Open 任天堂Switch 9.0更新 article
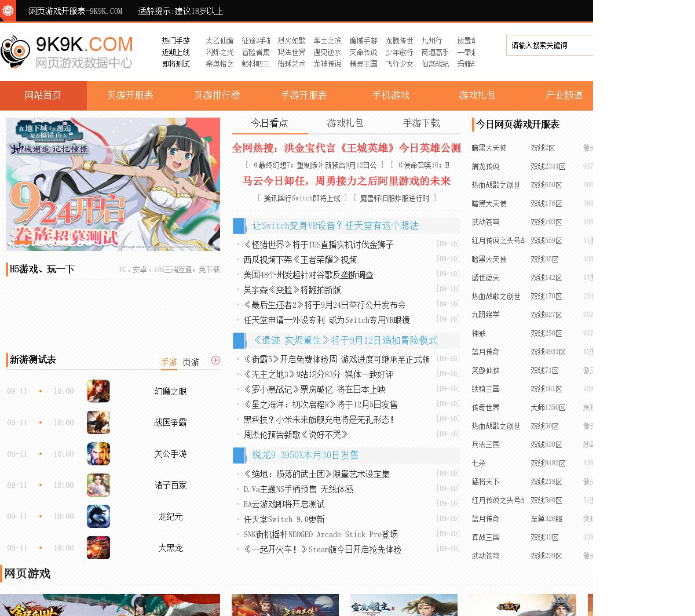695x616 pixels. click(284, 519)
